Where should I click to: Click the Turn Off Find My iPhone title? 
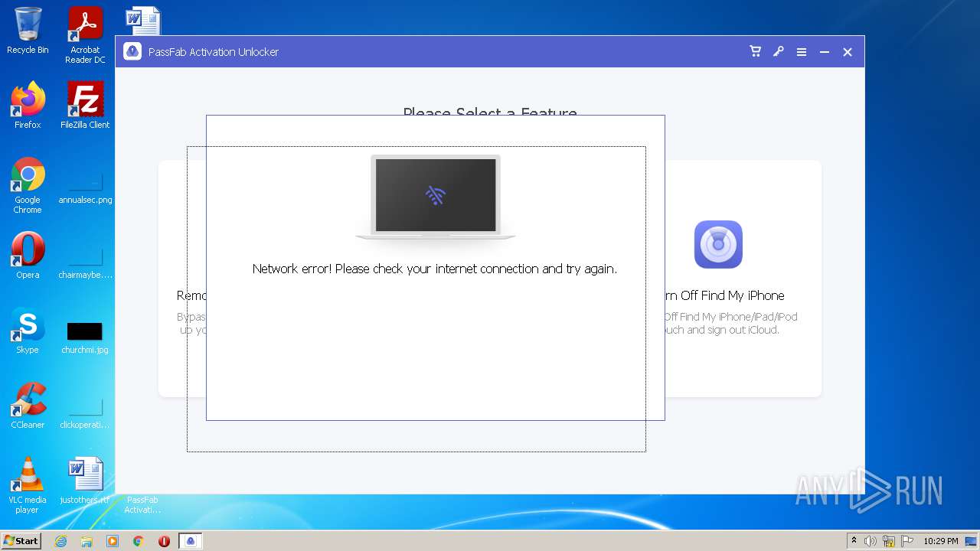pyautogui.click(x=725, y=295)
